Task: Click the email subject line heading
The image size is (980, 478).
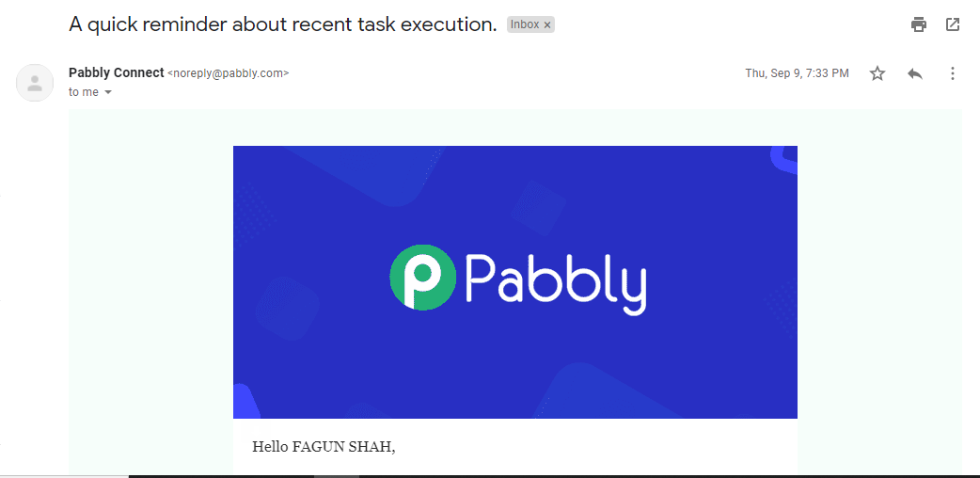Action: coord(283,24)
